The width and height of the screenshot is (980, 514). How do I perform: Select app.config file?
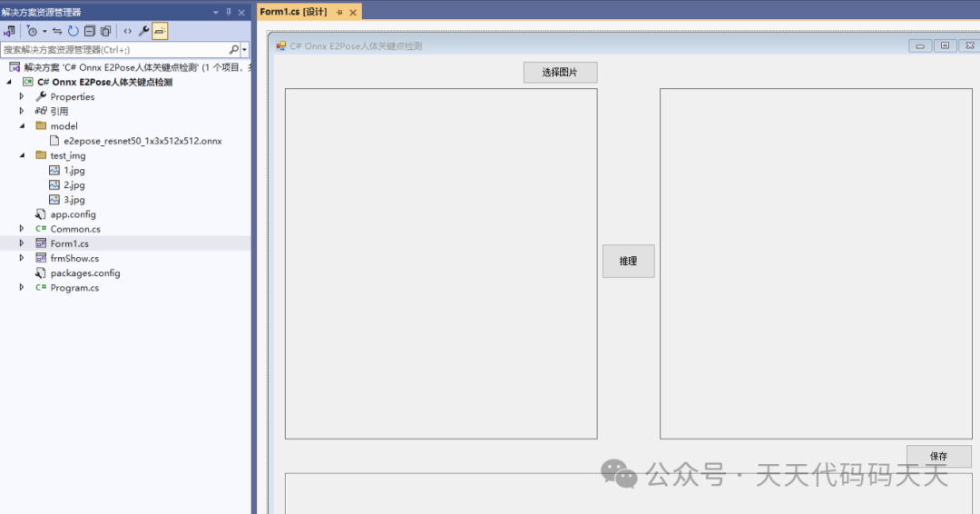[x=73, y=214]
